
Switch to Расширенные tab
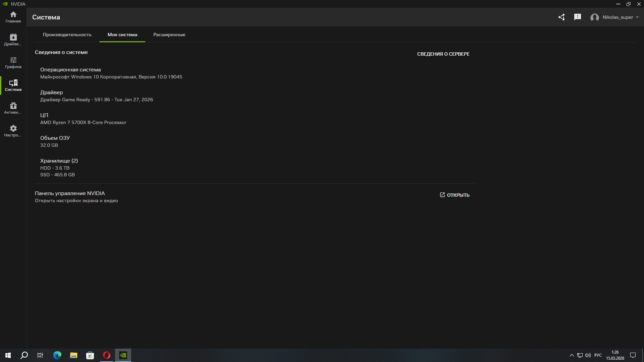coord(169,35)
